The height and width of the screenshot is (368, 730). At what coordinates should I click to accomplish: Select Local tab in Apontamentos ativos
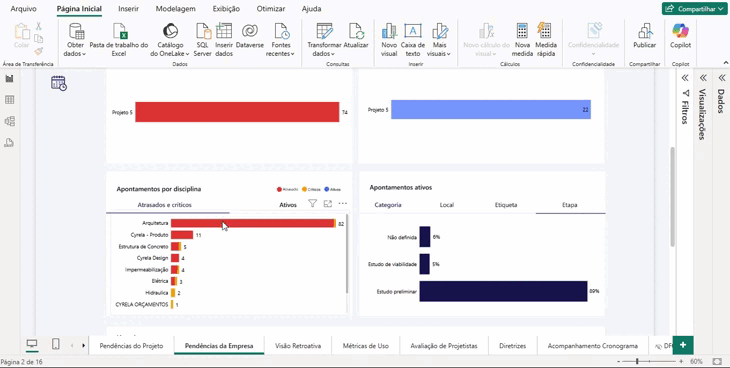(x=447, y=204)
